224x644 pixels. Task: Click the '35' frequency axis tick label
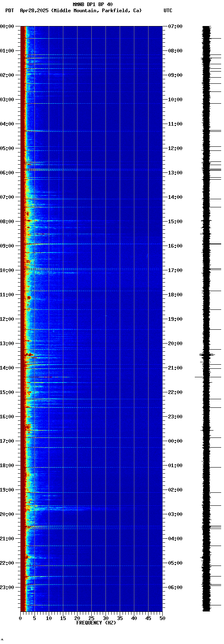(x=120, y=618)
